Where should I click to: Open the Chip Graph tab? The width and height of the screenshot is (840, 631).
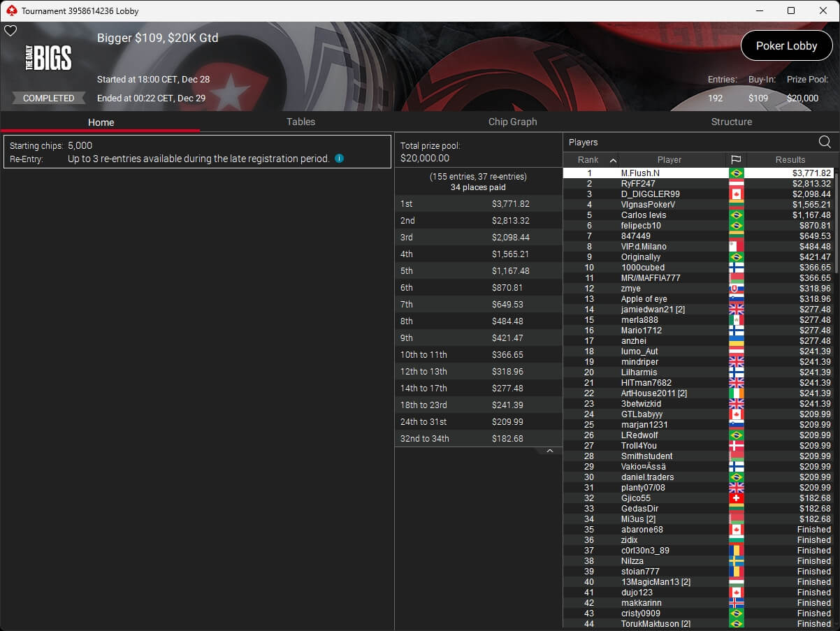pyautogui.click(x=512, y=122)
